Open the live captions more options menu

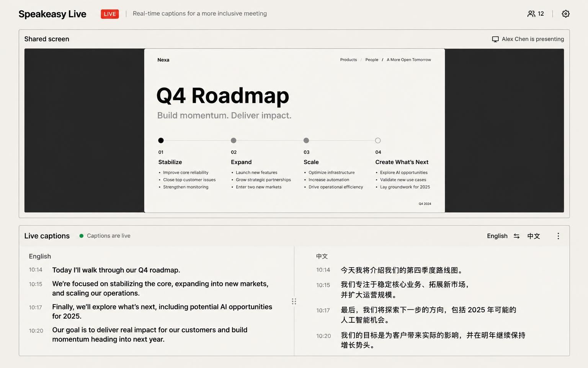pyautogui.click(x=558, y=236)
